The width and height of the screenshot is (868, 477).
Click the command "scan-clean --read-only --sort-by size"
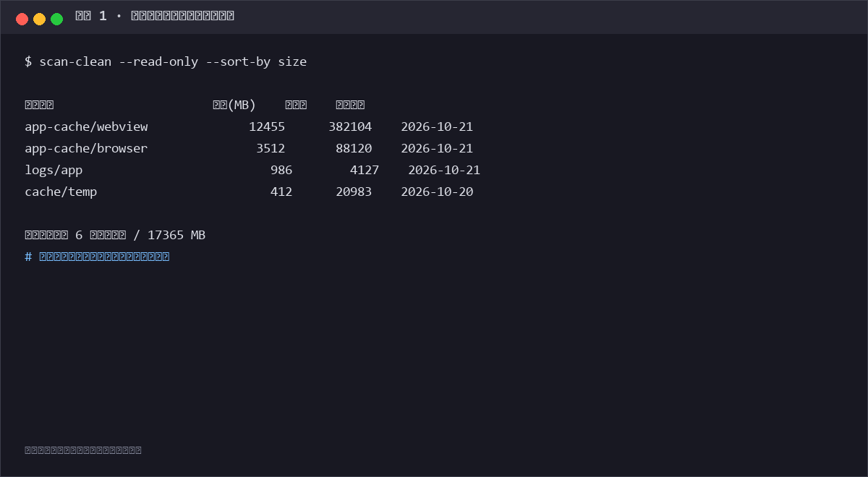tap(173, 61)
